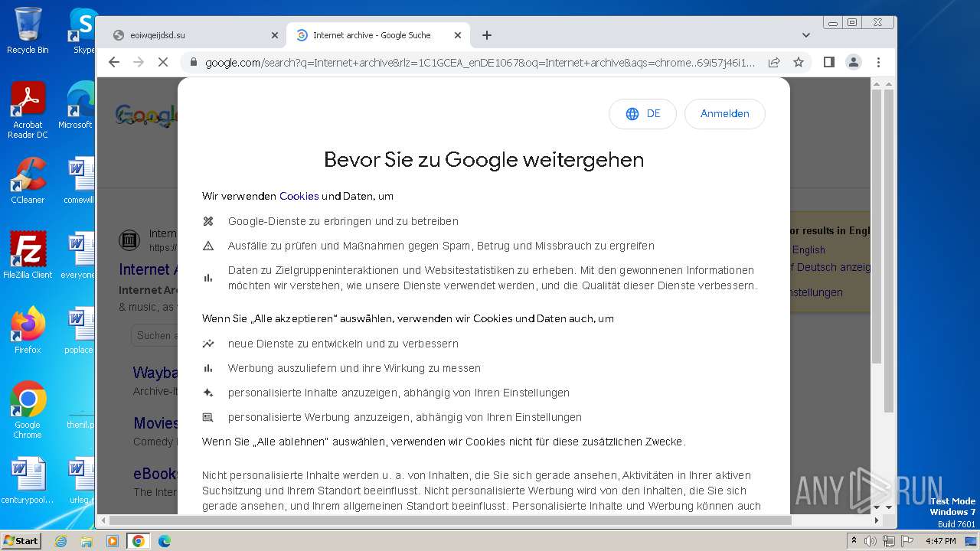Launch Firefox from the desktop

[x=28, y=330]
